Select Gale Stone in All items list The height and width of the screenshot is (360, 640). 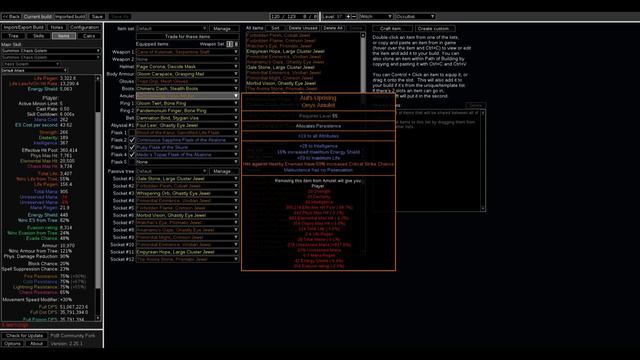click(x=280, y=67)
